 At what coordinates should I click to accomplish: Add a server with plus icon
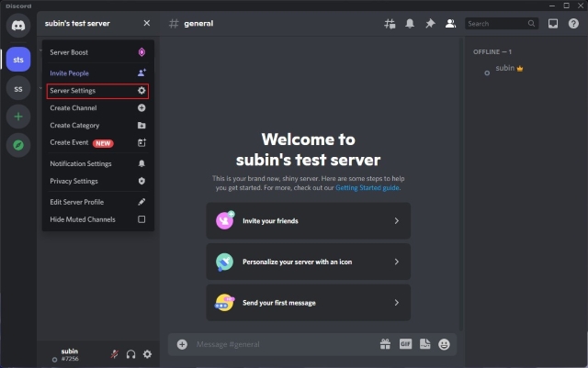[18, 117]
